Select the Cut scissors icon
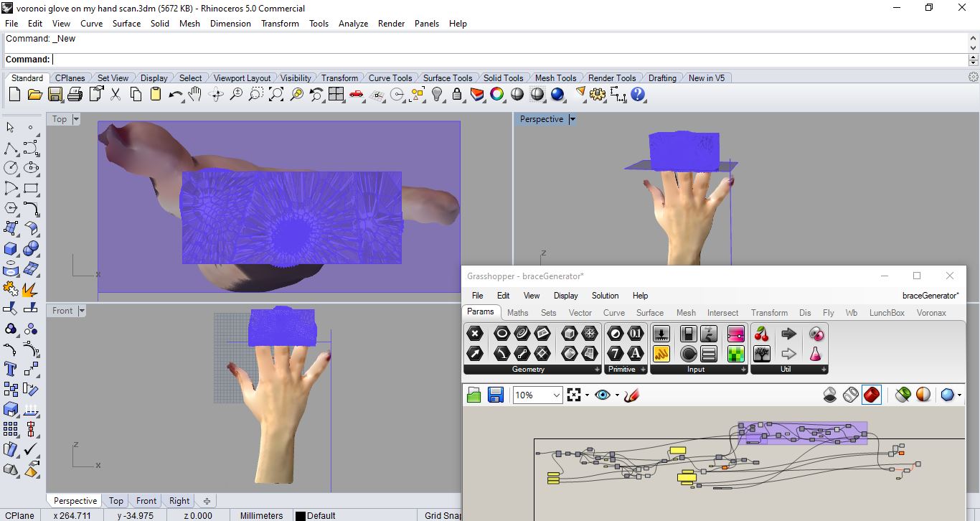 tap(116, 94)
